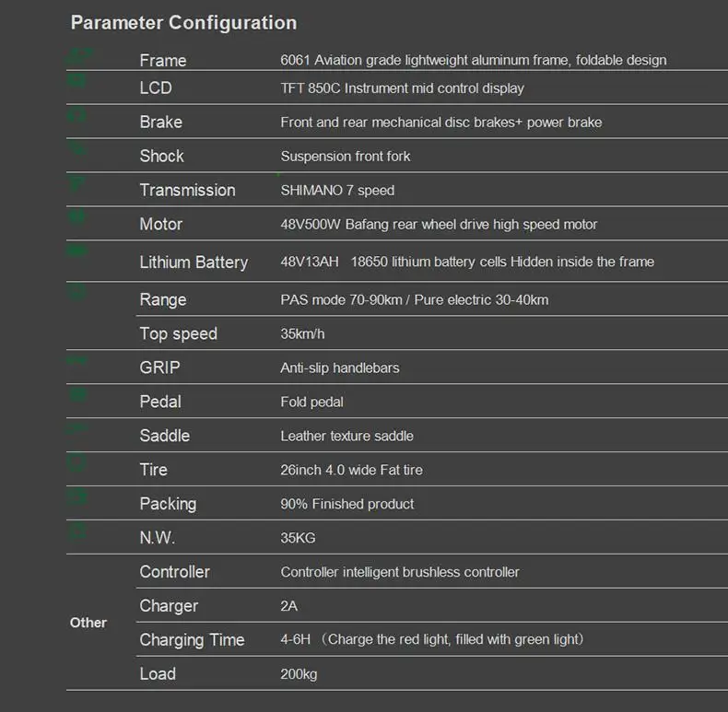Click the Controller label
This screenshot has height=712, width=728.
click(x=174, y=572)
